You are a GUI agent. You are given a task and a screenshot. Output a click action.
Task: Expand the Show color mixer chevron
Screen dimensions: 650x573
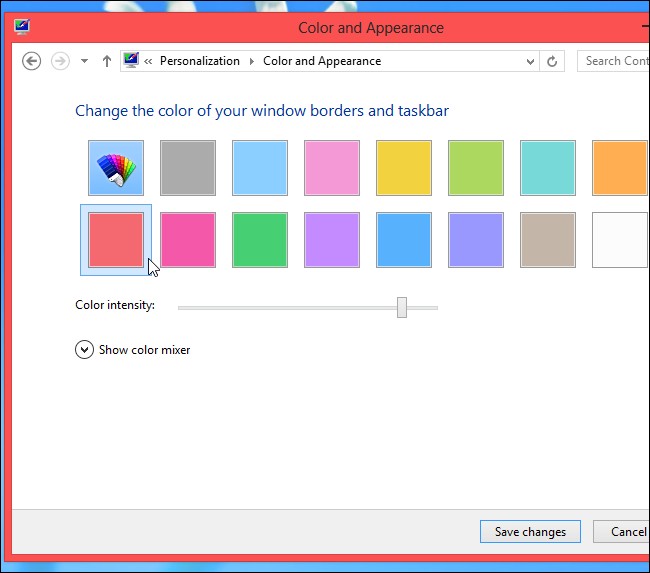tap(84, 350)
